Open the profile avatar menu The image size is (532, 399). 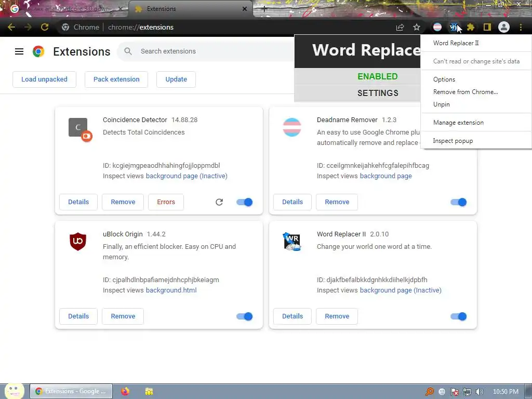pos(504,27)
